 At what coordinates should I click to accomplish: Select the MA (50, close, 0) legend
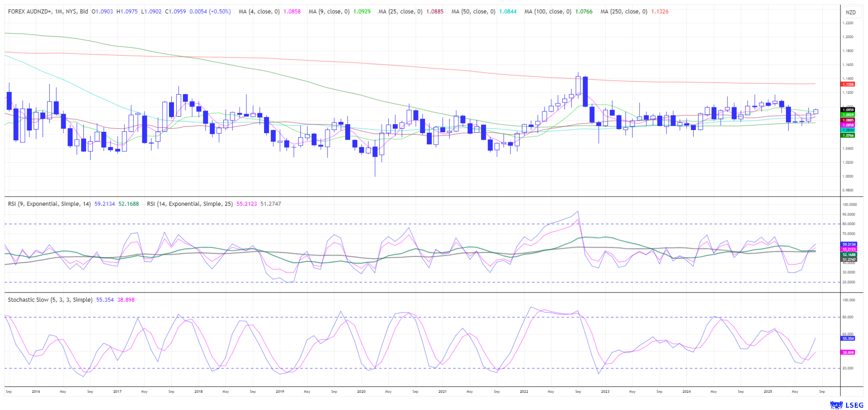473,11
